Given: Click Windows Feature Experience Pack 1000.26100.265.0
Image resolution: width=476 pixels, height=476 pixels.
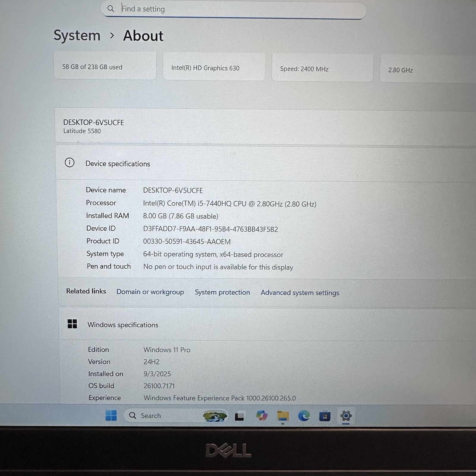Looking at the screenshot, I should coord(220,398).
